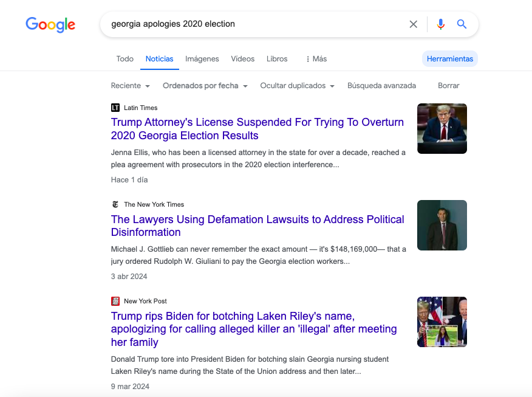Click the Jenna Ellis snippet text
This screenshot has height=397, width=532.
coord(258,159)
